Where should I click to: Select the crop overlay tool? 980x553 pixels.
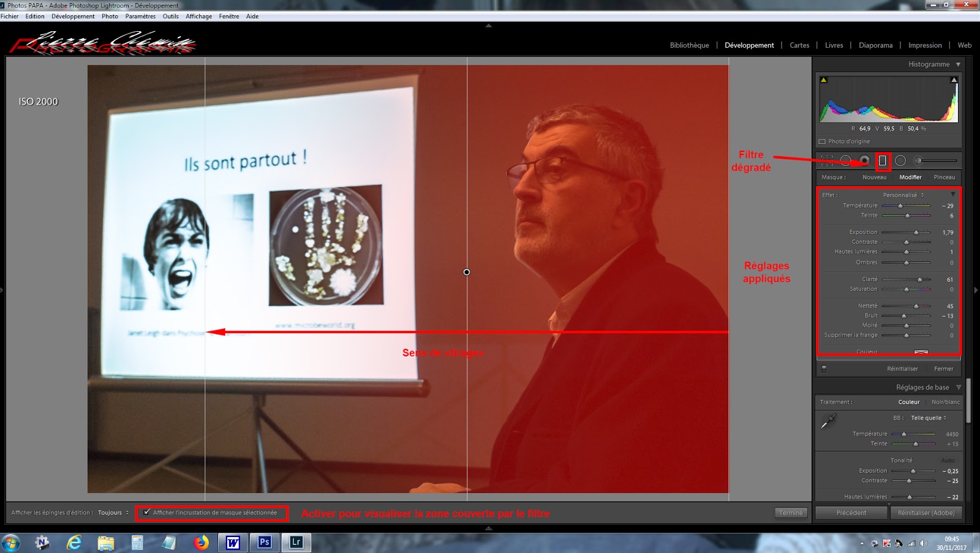point(827,160)
